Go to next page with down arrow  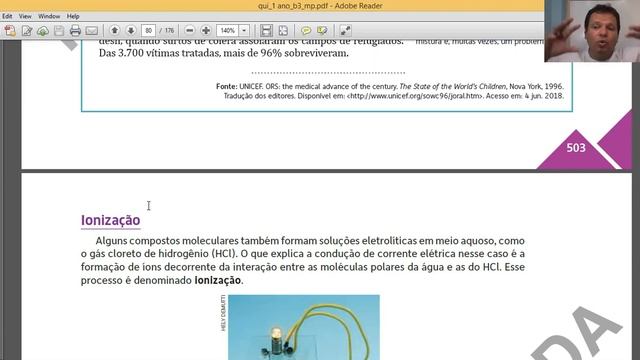(131, 30)
